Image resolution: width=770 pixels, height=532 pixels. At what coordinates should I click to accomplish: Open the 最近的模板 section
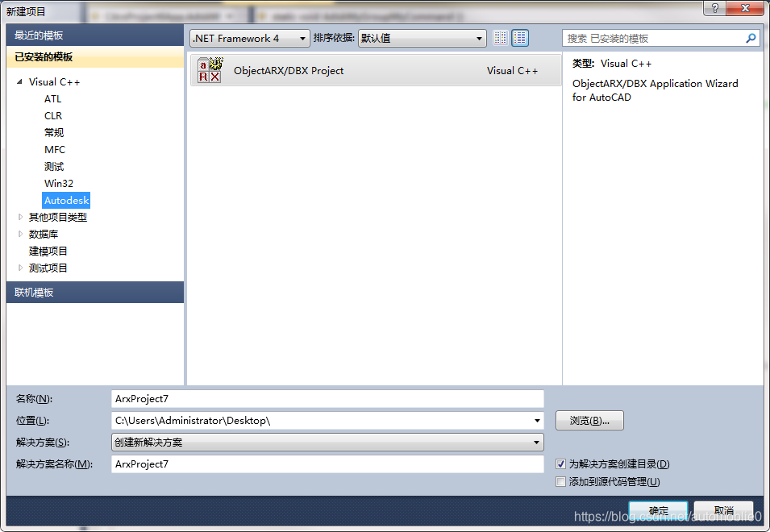(x=95, y=35)
